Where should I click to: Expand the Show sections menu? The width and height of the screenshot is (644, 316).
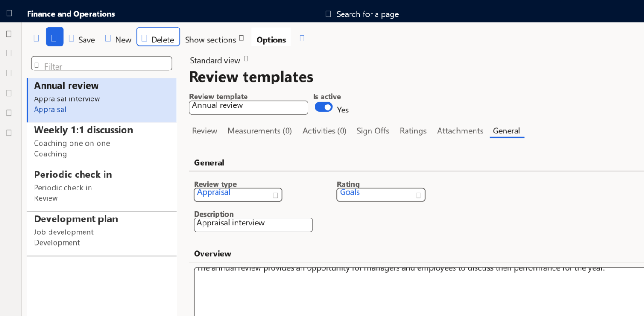click(215, 40)
